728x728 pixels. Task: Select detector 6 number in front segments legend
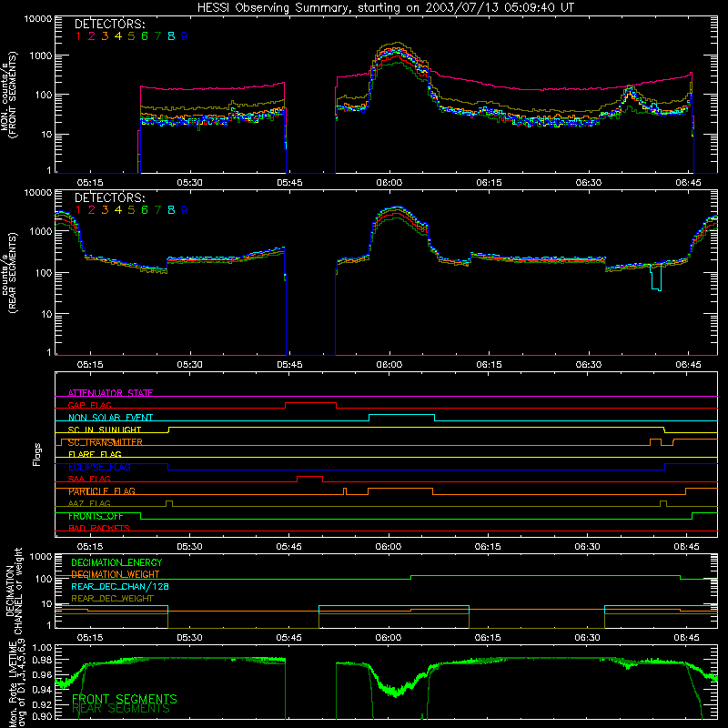pyautogui.click(x=145, y=36)
